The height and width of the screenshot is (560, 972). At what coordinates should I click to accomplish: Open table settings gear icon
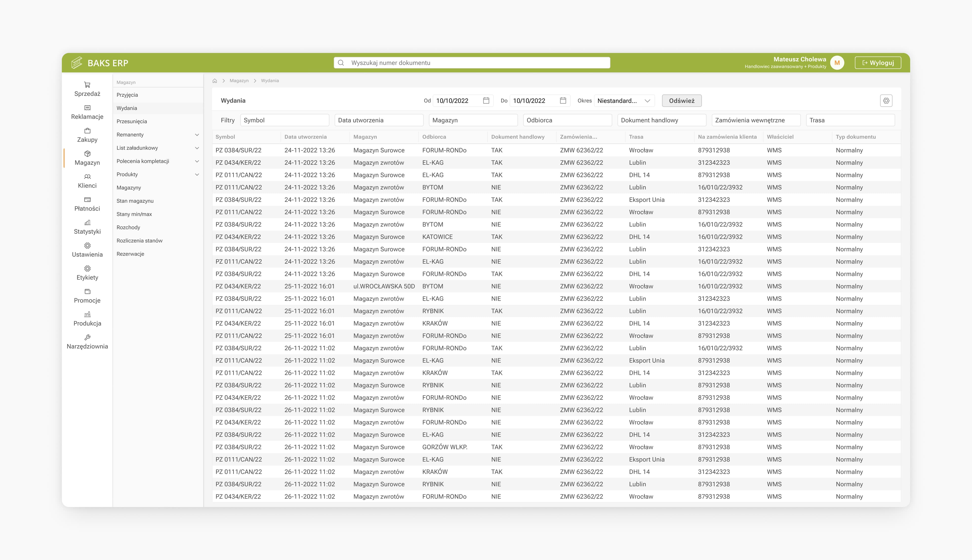coord(886,100)
